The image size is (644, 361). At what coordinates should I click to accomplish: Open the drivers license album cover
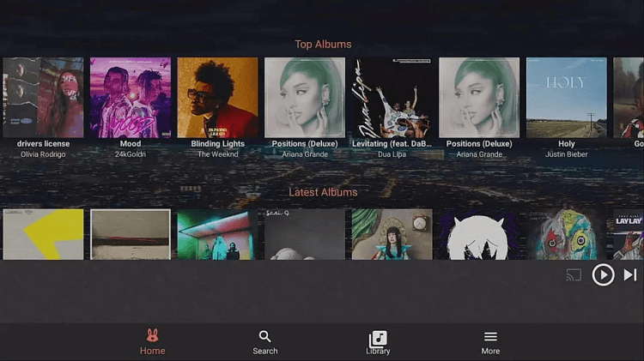coord(43,98)
